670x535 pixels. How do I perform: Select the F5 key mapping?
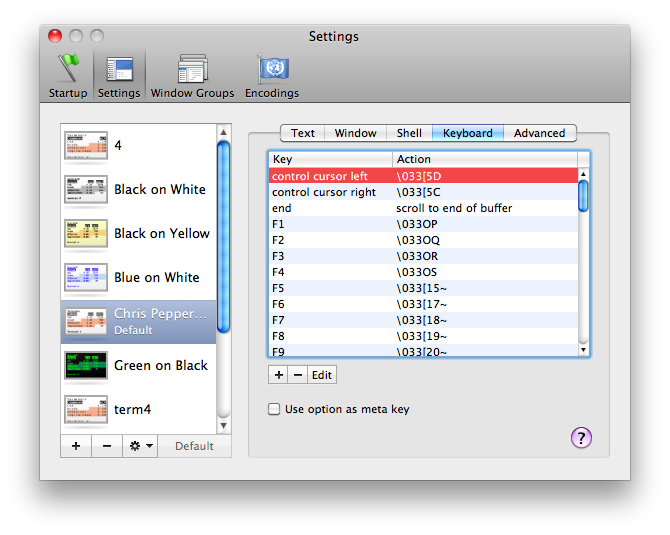pyautogui.click(x=423, y=288)
